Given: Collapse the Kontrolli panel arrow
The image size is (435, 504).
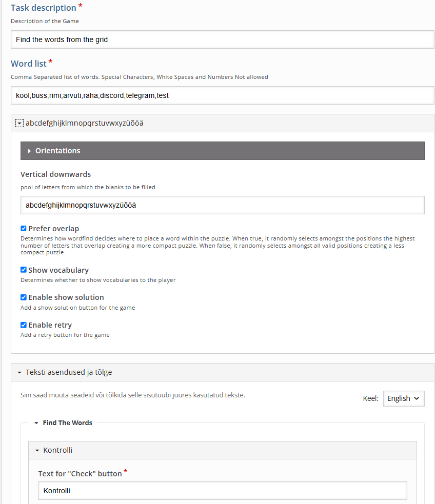Looking at the screenshot, I should 37,451.
